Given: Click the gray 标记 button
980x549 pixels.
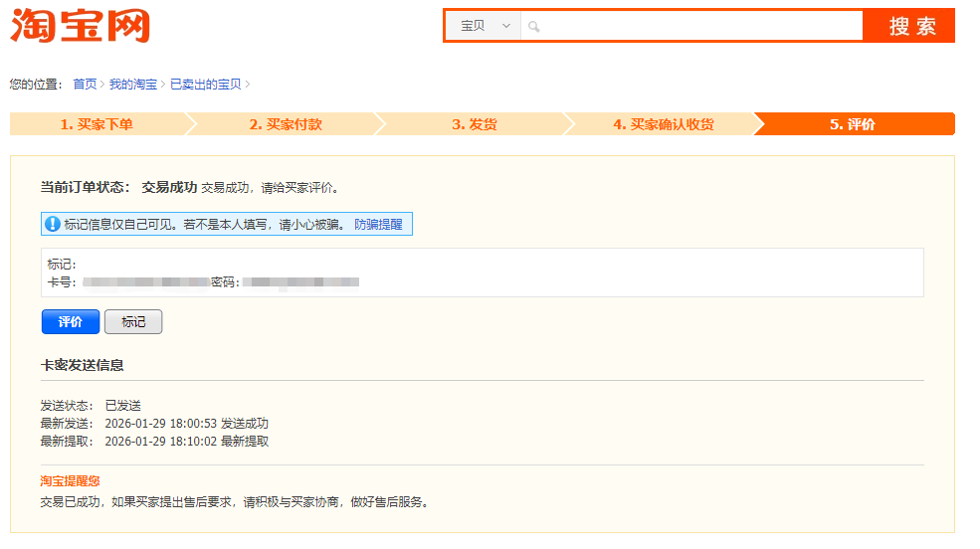Looking at the screenshot, I should click(x=133, y=322).
